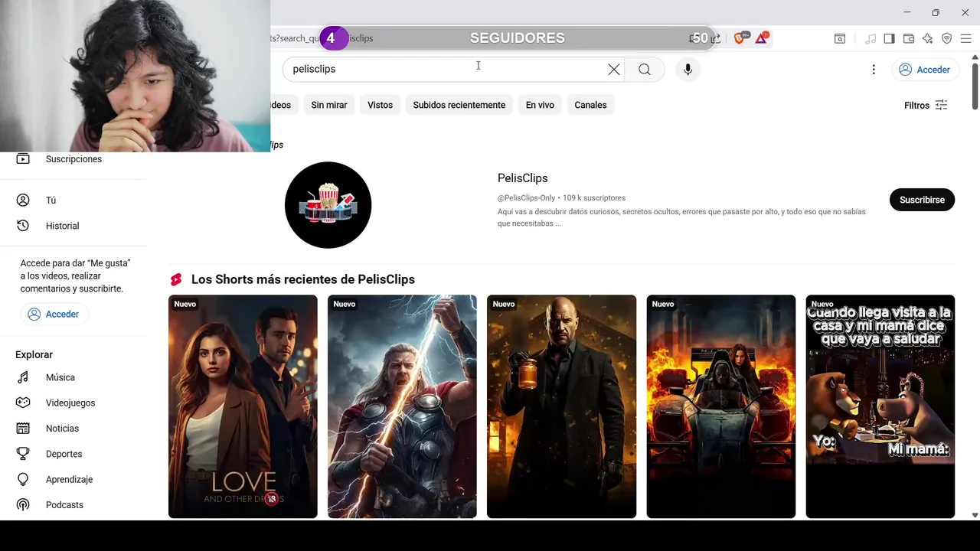
Task: Click the Podcasts broadcast icon
Action: point(23,505)
